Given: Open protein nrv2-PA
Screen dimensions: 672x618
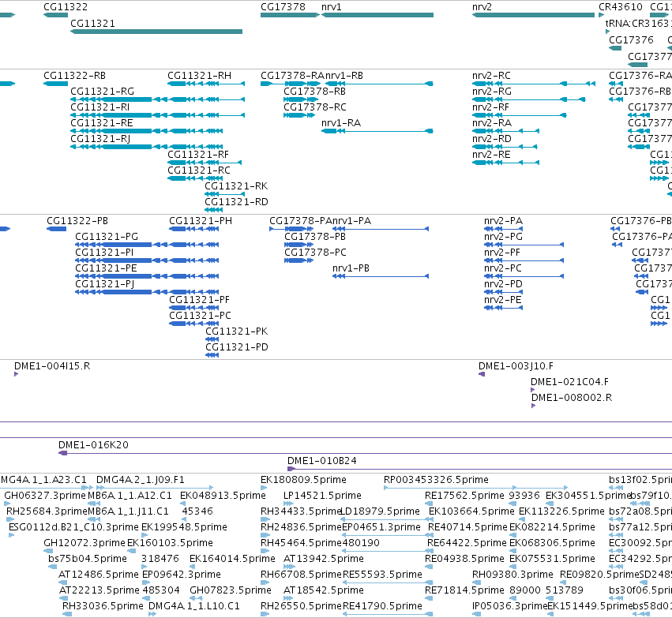Looking at the screenshot, I should point(503,220).
